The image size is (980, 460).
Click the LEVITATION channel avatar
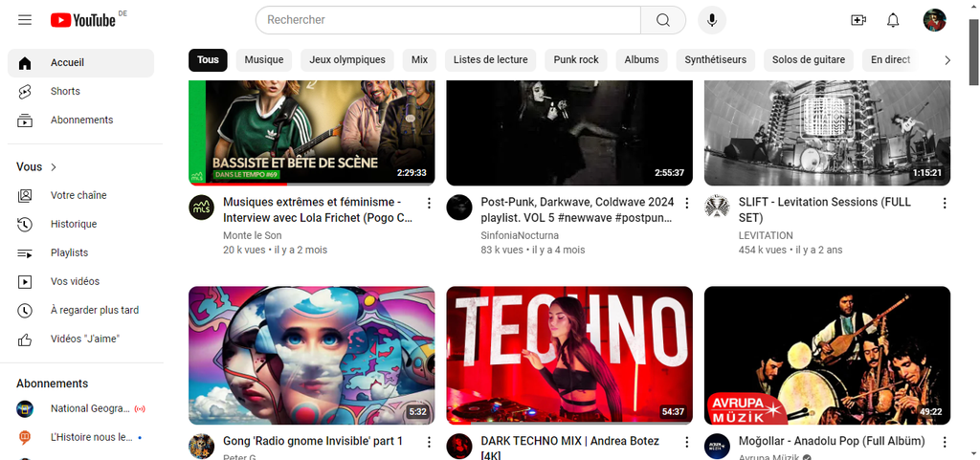[717, 208]
